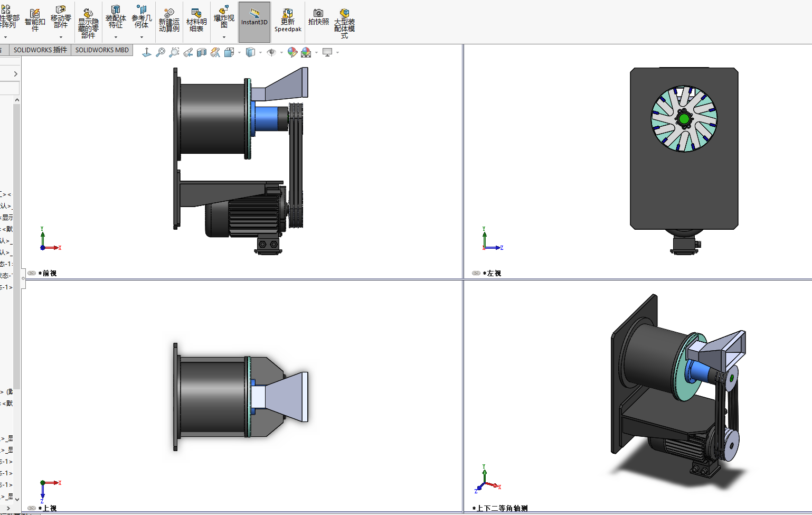Screen dimensions: 812x515
Task: Click the 拍快照 snapshot camera icon
Action: coord(318,17)
